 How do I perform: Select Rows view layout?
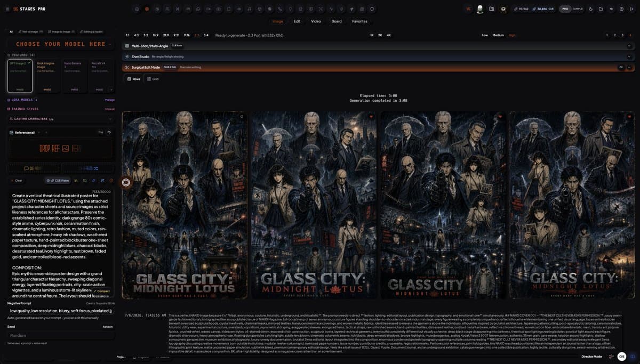(x=133, y=79)
